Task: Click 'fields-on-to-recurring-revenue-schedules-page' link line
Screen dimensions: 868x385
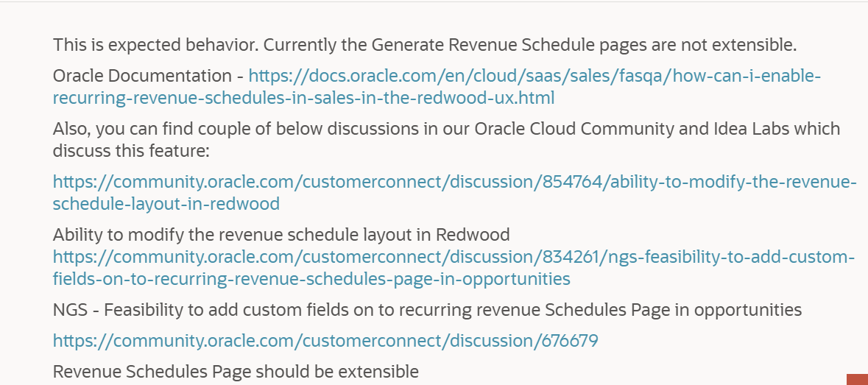Action: coord(311,279)
